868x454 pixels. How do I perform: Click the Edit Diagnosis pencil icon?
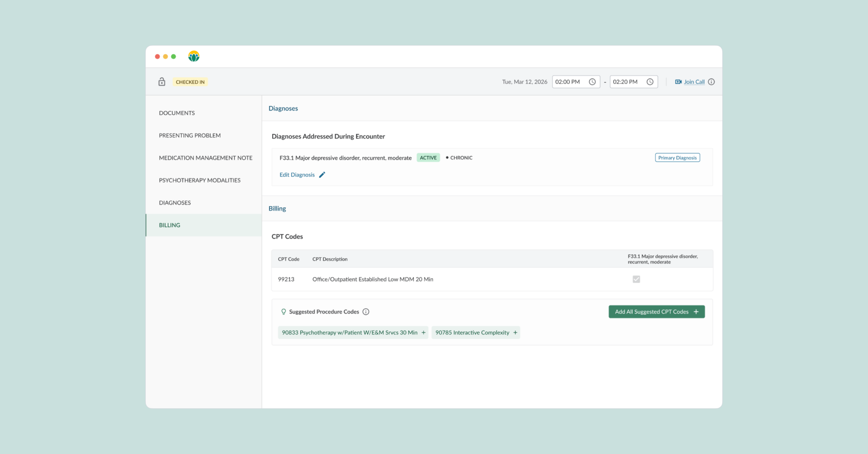click(x=322, y=174)
